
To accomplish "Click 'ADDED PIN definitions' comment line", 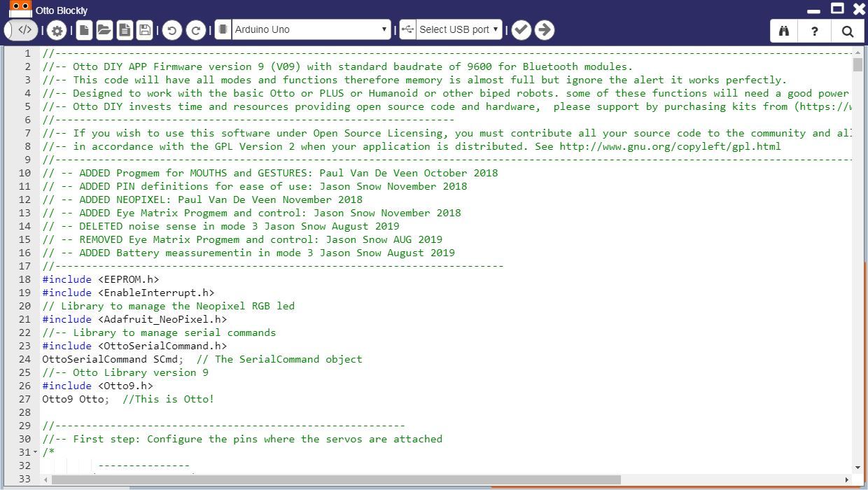I will pos(255,186).
